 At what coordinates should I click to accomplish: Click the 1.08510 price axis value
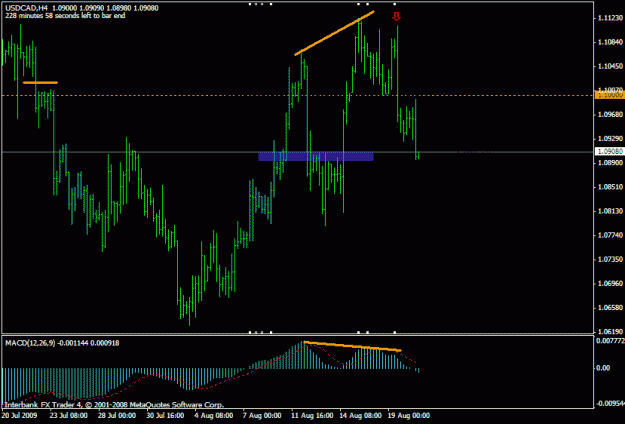[x=610, y=187]
